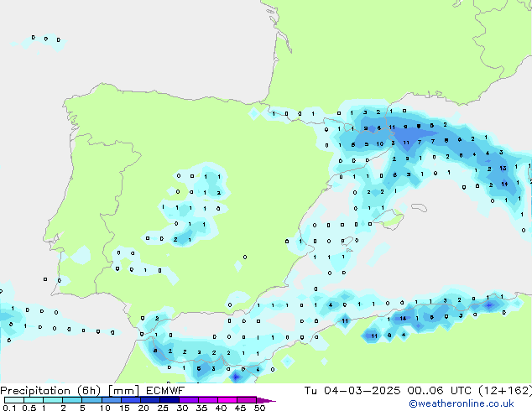Click the '15' legend label
The height and width of the screenshot is (411, 532).
124,408
